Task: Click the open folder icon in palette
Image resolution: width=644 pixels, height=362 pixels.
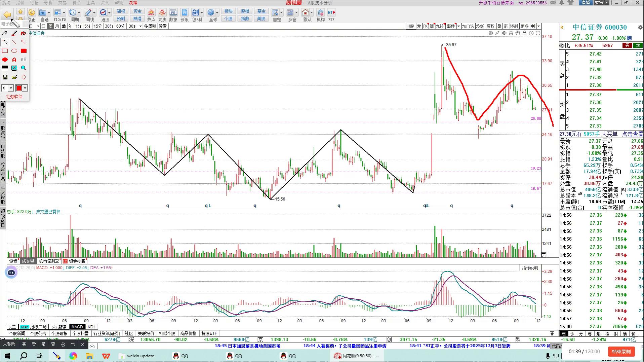Action: [x=14, y=77]
